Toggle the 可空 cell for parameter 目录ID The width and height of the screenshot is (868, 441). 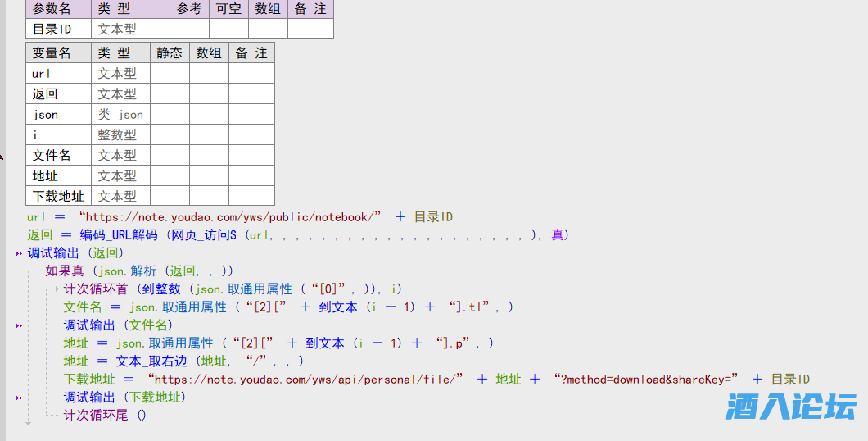pos(228,29)
